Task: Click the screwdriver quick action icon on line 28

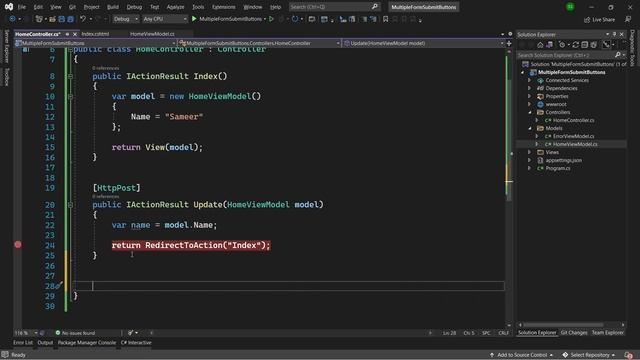Action: 59,286
